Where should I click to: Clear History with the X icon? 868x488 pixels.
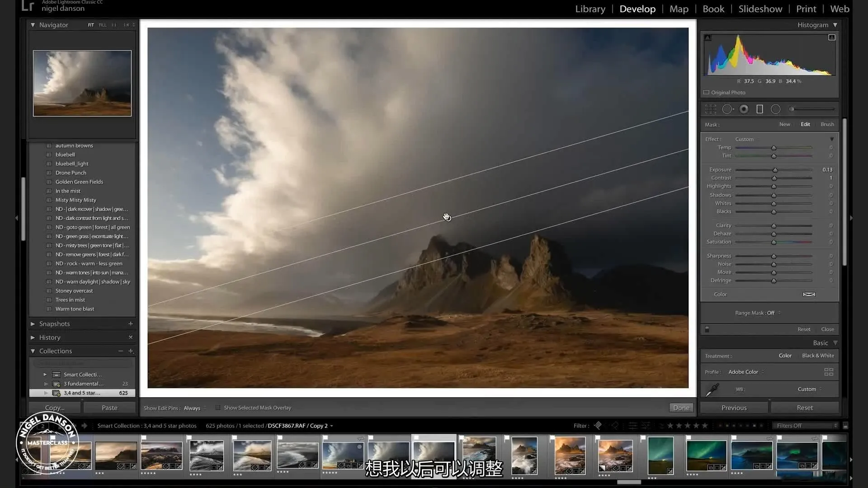click(x=131, y=337)
